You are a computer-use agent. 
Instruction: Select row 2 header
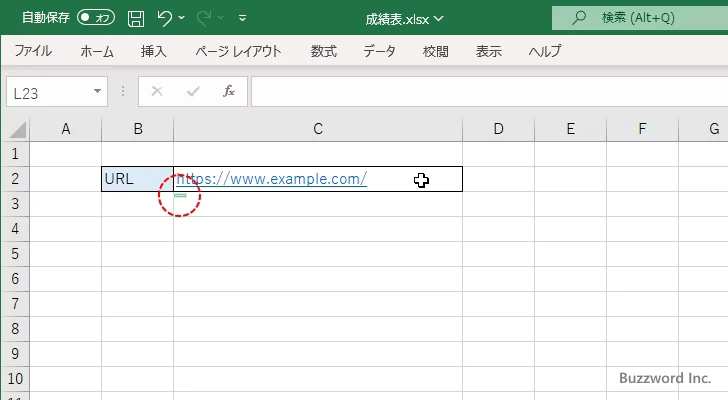tap(15, 179)
